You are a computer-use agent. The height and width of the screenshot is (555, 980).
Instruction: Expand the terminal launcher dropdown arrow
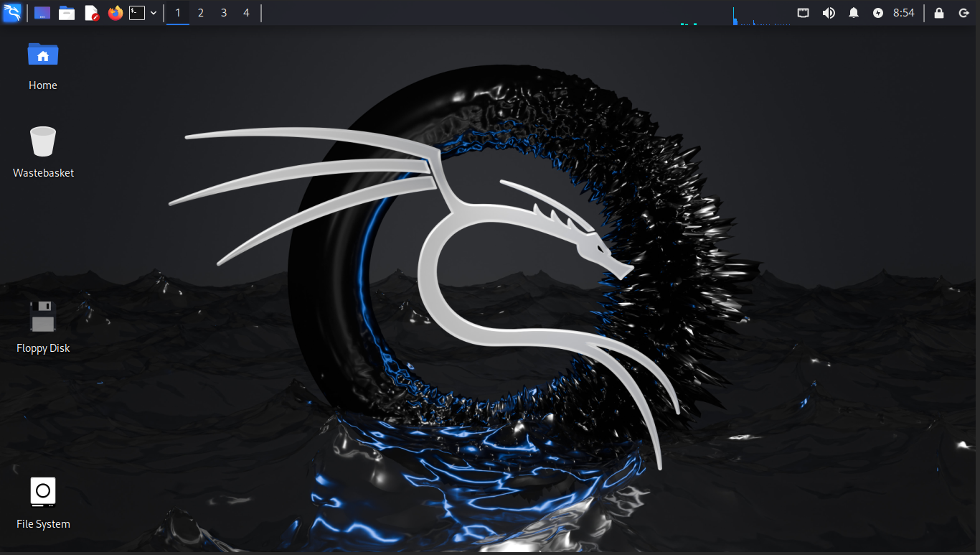[x=154, y=13]
